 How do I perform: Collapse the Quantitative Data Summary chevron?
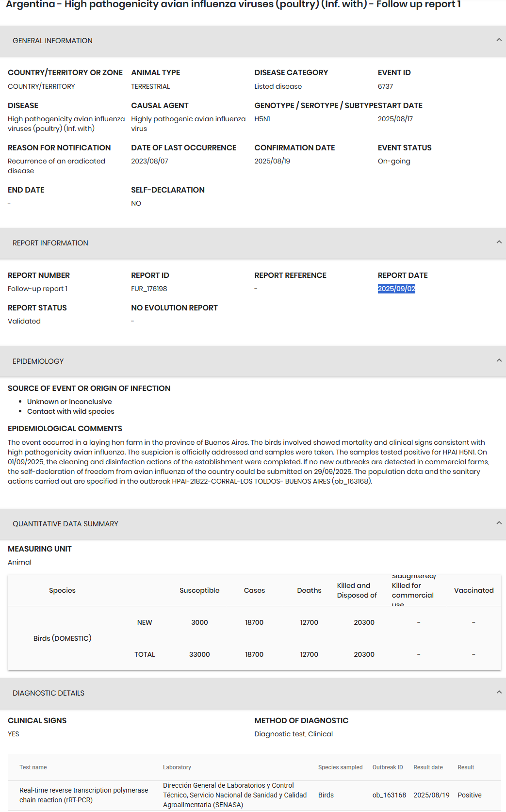point(499,523)
